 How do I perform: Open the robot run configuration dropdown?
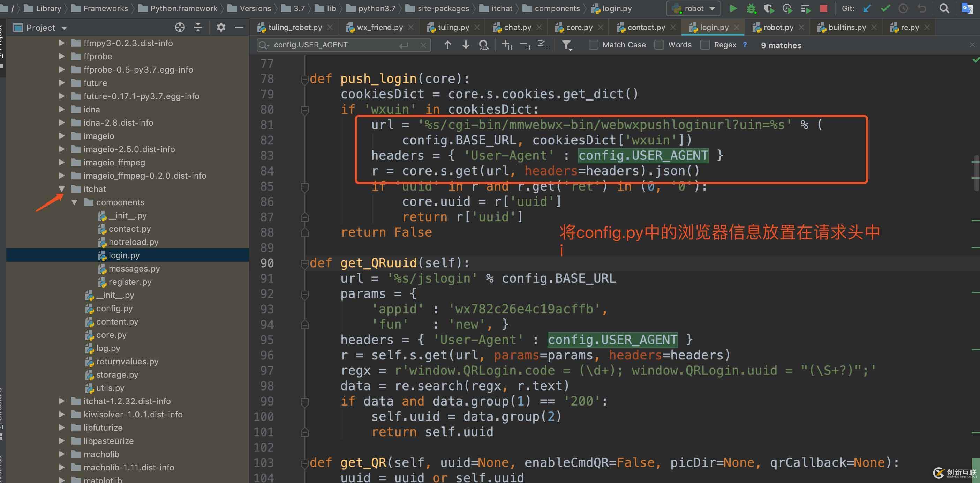pos(712,8)
